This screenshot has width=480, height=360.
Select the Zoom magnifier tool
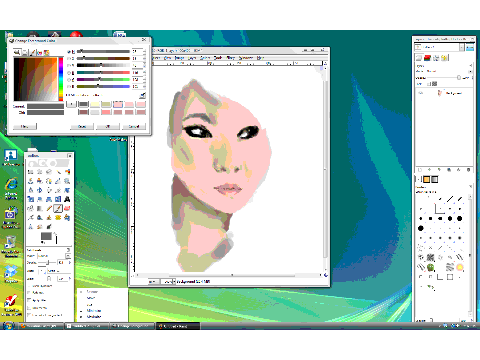pyautogui.click(x=67, y=181)
